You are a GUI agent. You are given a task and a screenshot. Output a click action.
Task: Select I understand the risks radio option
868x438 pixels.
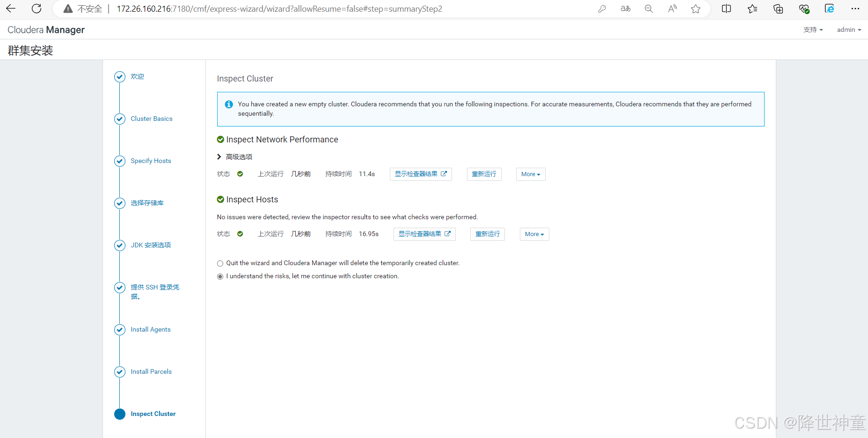220,276
